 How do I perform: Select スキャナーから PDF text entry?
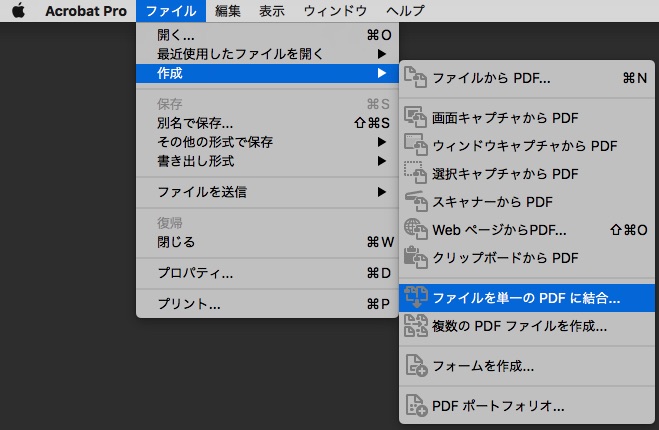492,202
